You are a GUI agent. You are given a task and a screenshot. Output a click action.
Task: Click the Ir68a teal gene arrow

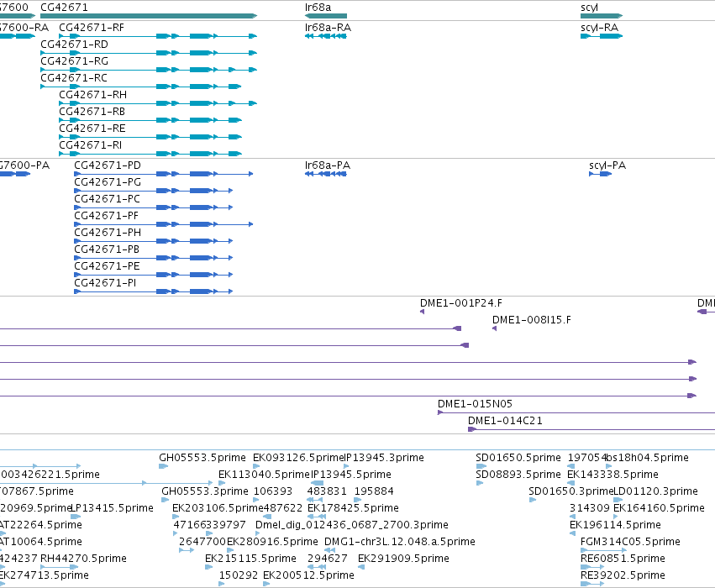[326, 16]
